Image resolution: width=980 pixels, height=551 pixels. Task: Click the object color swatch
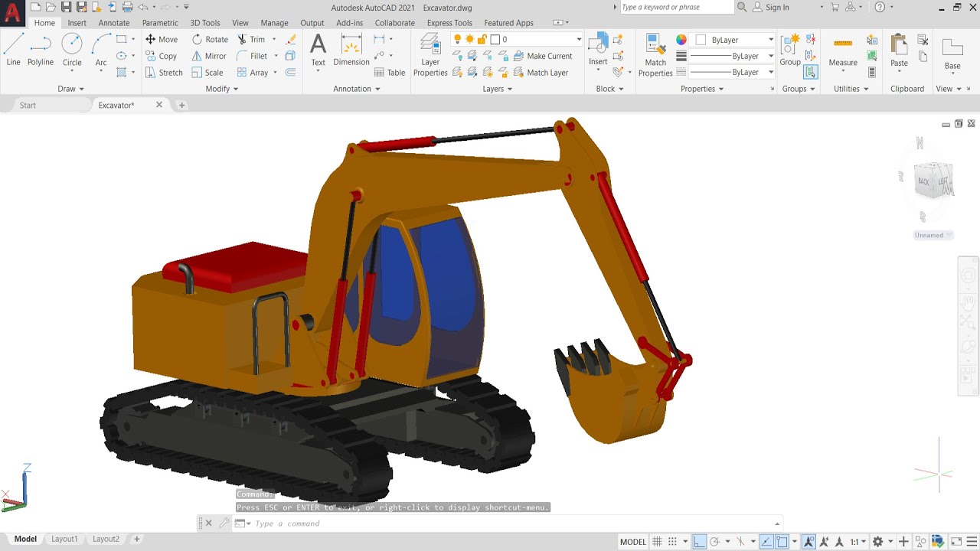tap(681, 40)
